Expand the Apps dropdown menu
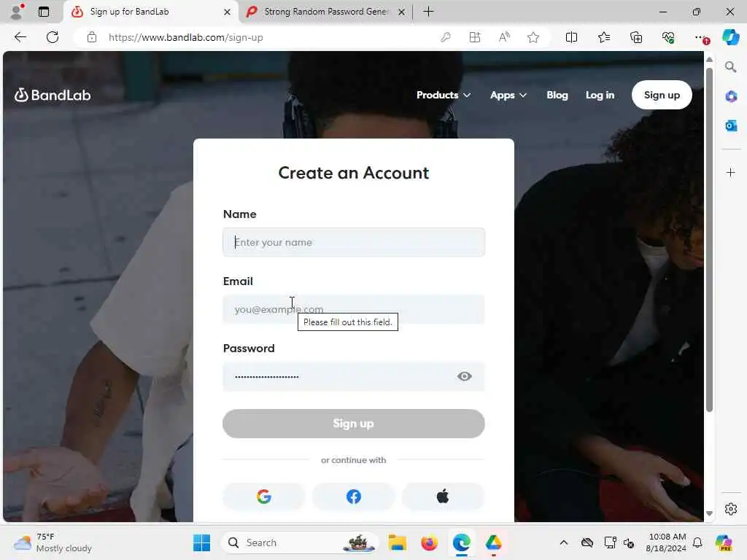Screen dimensions: 747x560 508,96
